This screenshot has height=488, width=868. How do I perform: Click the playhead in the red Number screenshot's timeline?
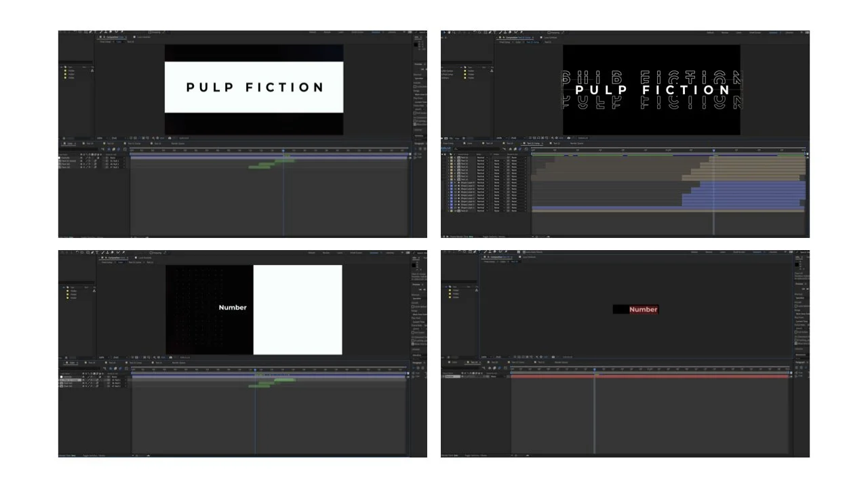click(x=595, y=369)
